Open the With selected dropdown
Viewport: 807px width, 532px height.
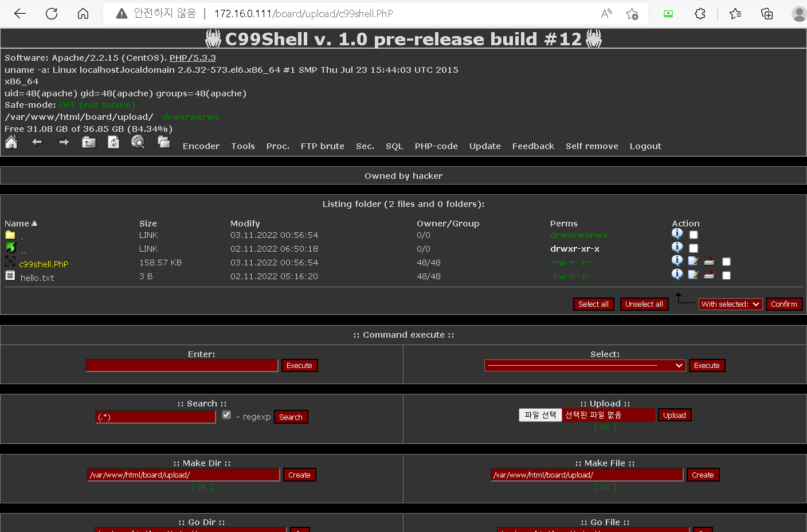pos(730,304)
